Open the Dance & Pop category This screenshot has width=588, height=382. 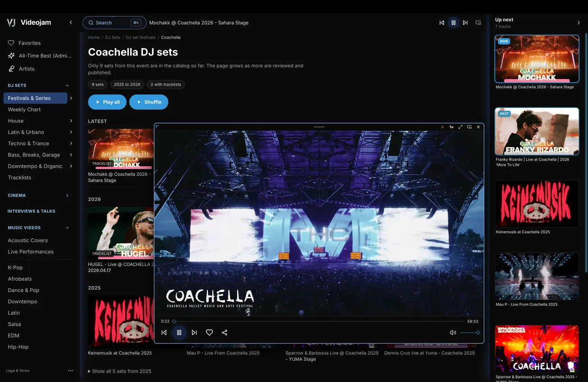click(x=23, y=290)
